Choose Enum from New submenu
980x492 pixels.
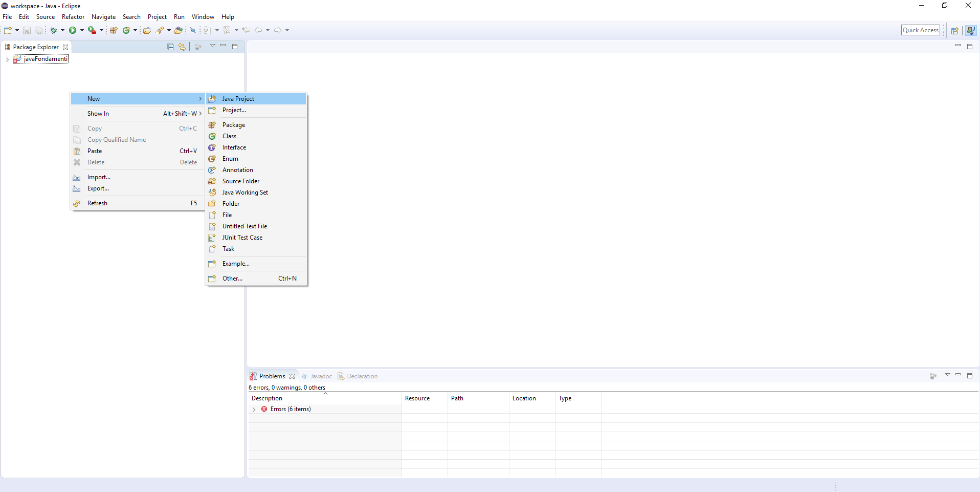pos(256,159)
